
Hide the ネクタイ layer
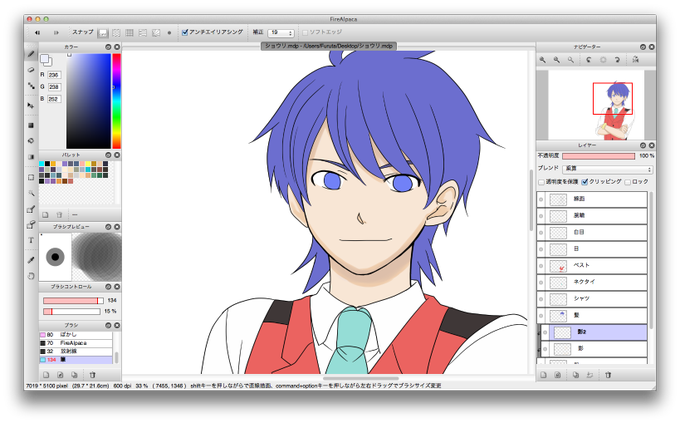coord(541,282)
